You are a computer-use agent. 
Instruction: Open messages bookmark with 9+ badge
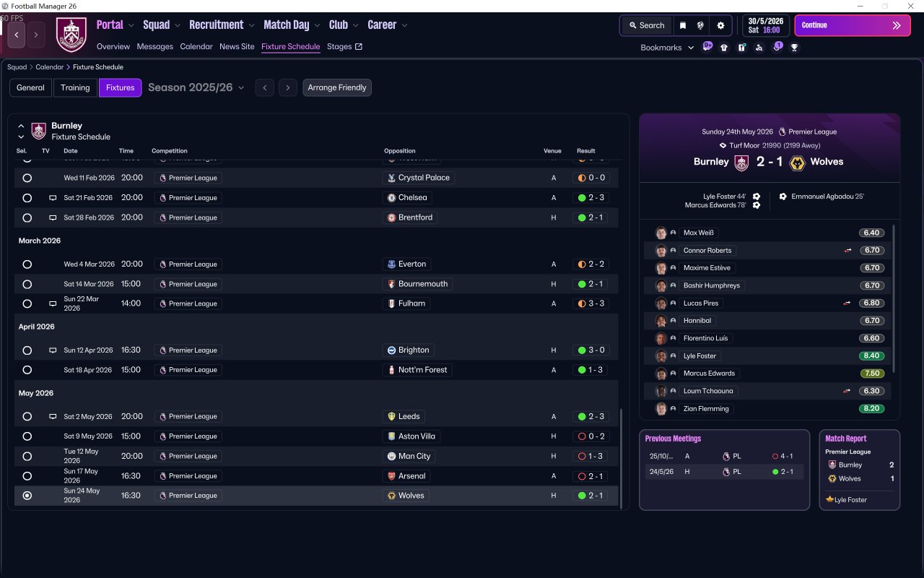pyautogui.click(x=707, y=47)
